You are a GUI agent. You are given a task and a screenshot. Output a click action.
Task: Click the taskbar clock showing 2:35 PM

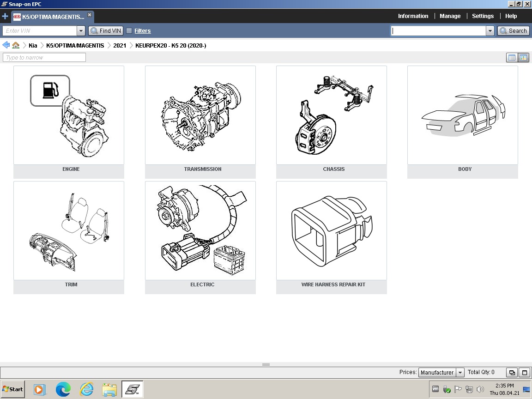(504, 389)
